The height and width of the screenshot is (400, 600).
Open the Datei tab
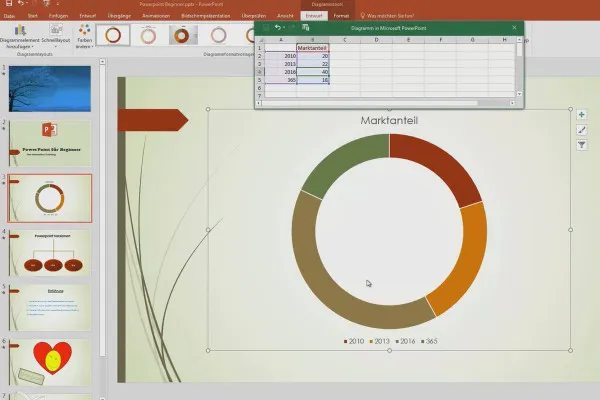[10, 16]
